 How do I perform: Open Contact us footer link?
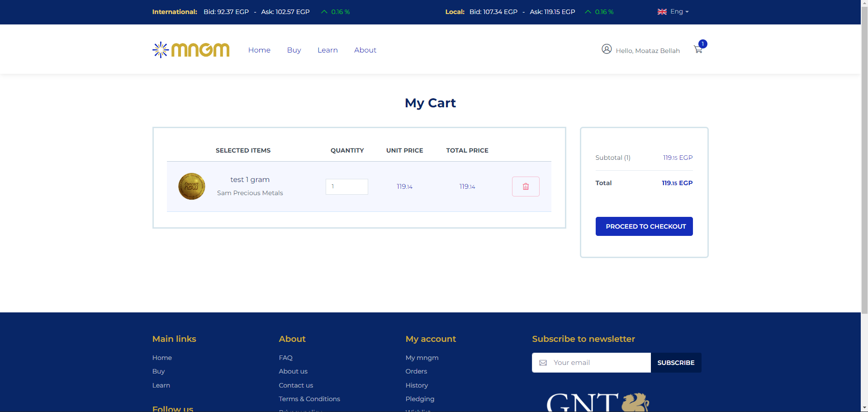pos(296,385)
